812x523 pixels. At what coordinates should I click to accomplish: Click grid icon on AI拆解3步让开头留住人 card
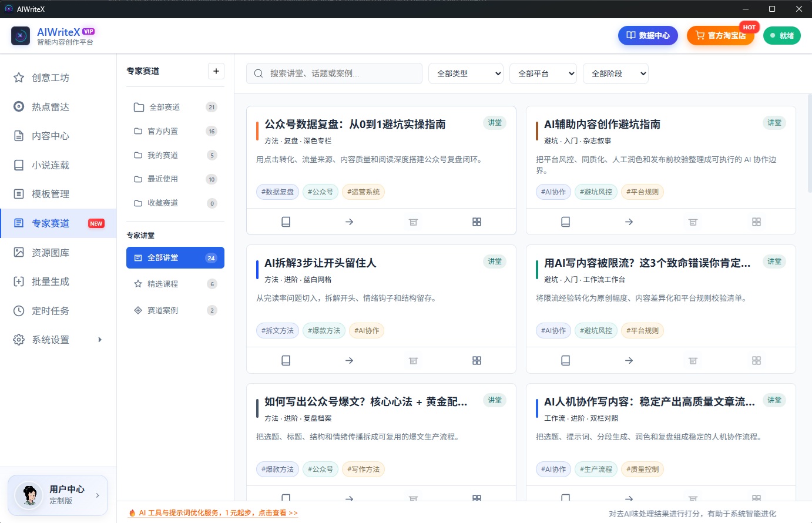[x=477, y=360]
